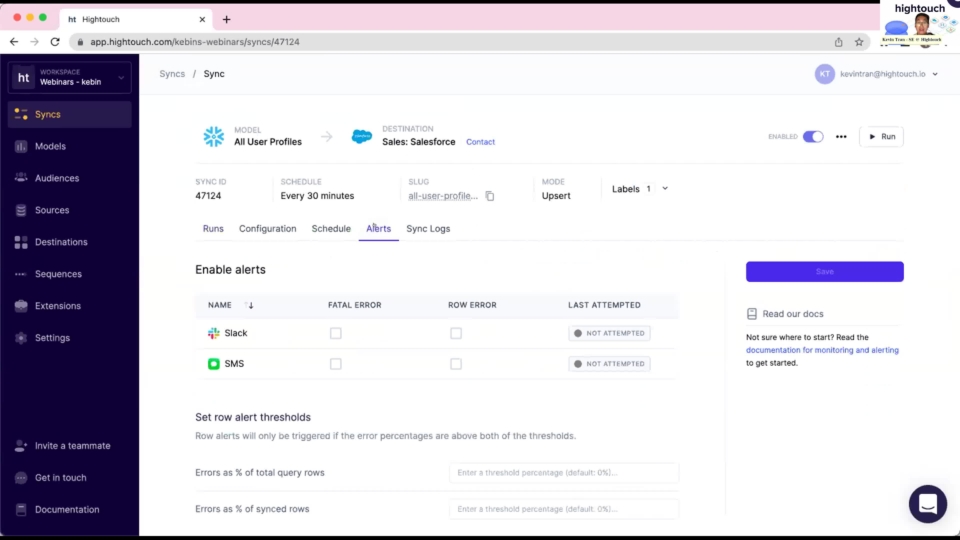The width and height of the screenshot is (960, 540).
Task: Open the Sources database icon
Action: click(x=21, y=210)
